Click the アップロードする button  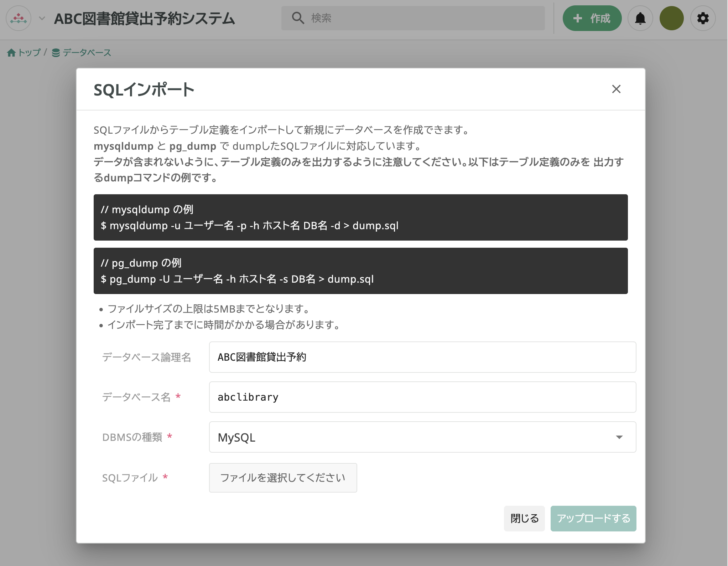(x=593, y=519)
